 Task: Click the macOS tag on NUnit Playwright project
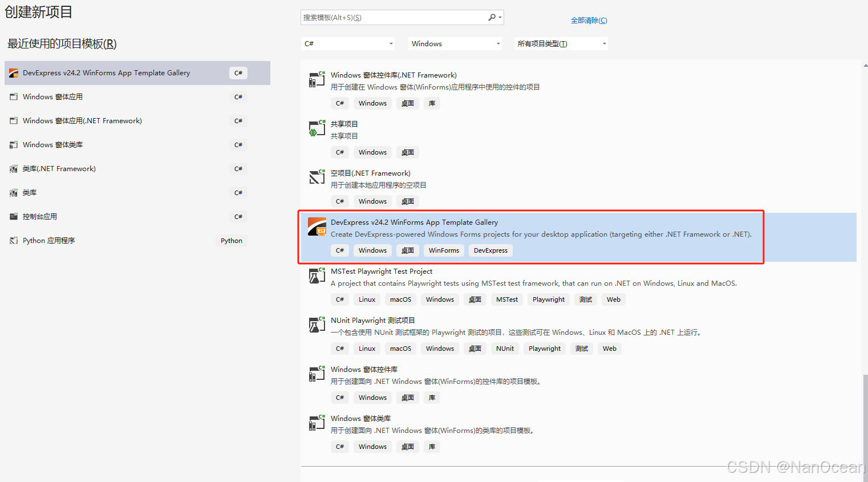[x=400, y=349]
